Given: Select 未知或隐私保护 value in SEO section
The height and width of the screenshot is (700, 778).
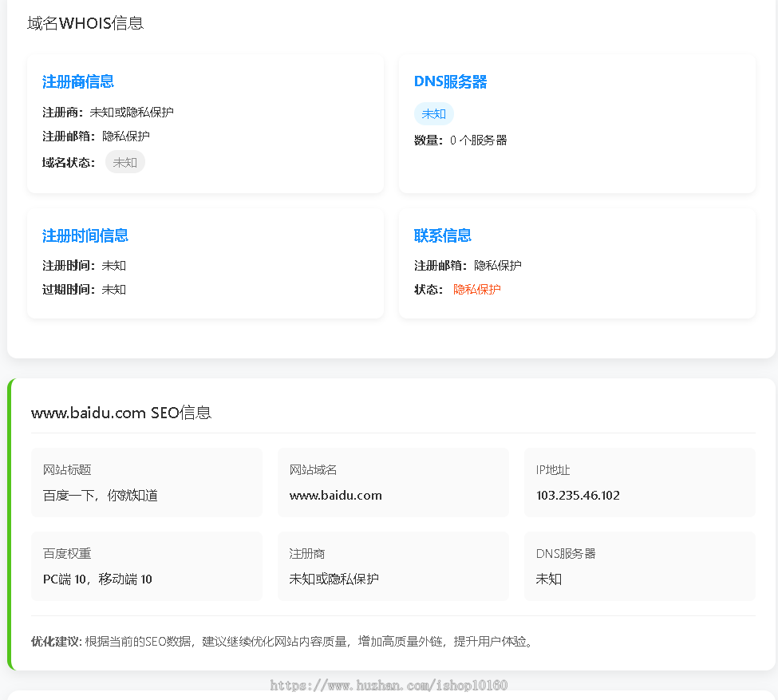Looking at the screenshot, I should (x=334, y=579).
